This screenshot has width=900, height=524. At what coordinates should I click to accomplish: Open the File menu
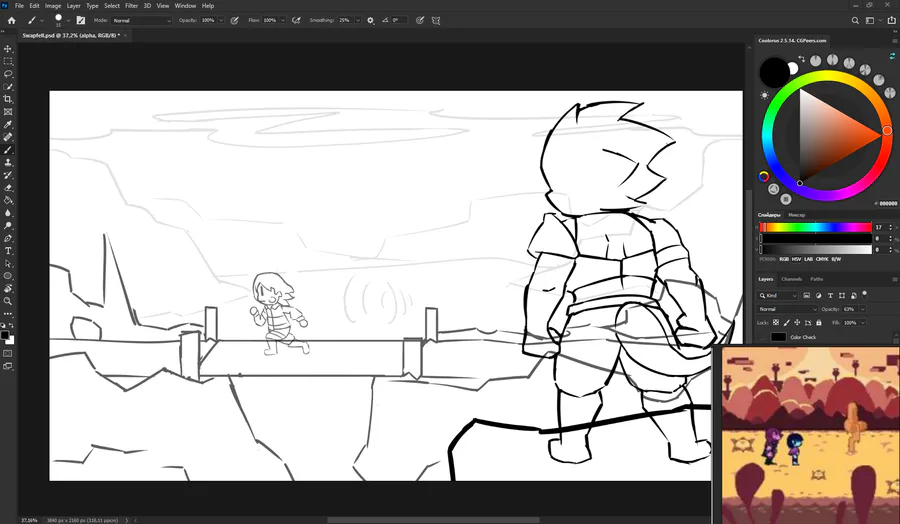(19, 6)
